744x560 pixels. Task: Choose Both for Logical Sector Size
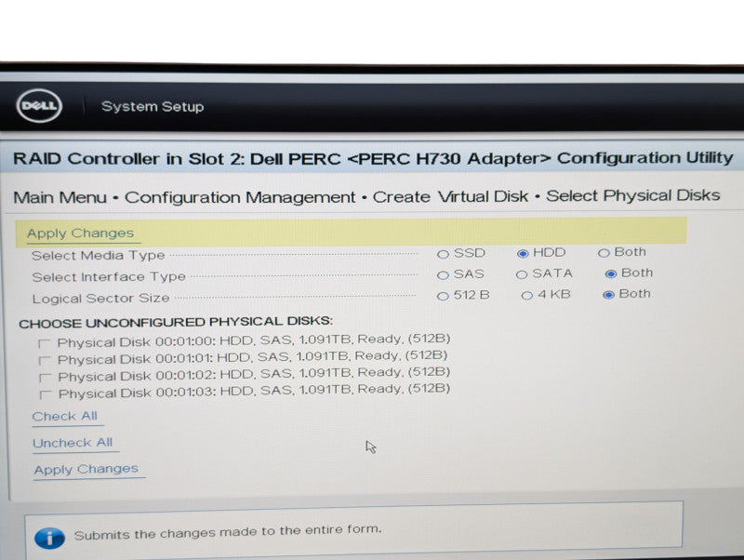click(608, 295)
